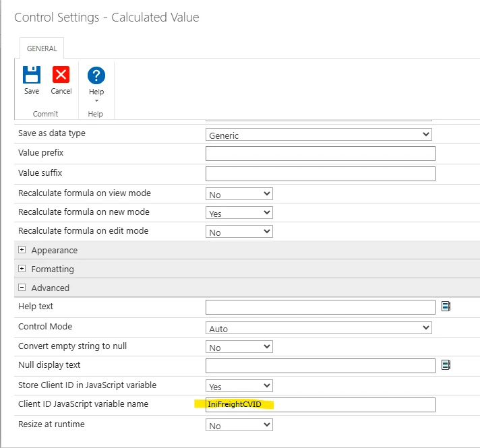480x448 pixels.
Task: Open Store Client ID in JavaScript variable dropdown
Action: [x=239, y=386]
